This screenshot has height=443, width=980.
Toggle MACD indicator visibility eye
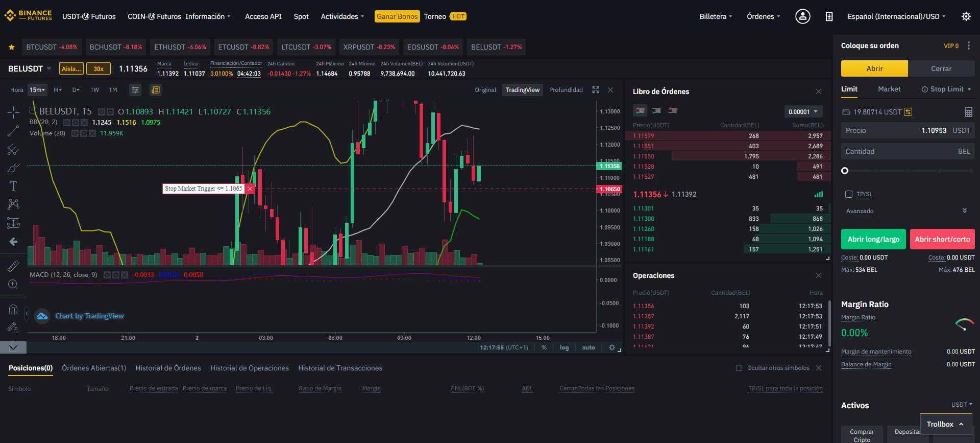coord(107,275)
